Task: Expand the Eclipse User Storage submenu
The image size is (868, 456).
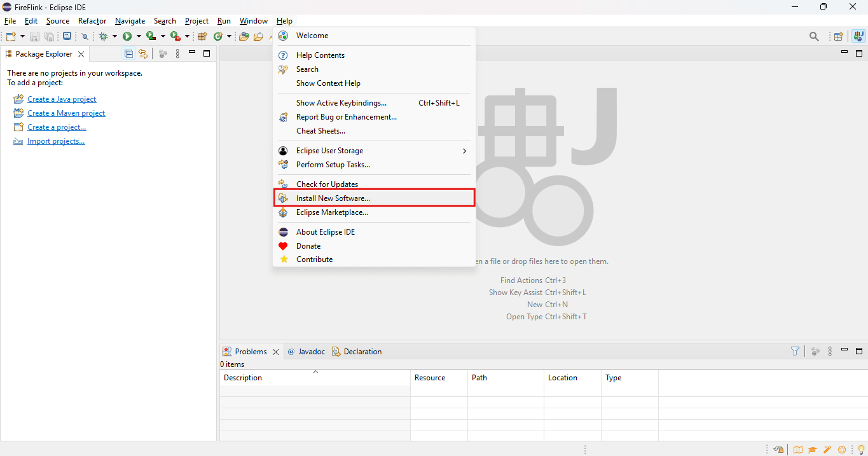Action: [374, 151]
